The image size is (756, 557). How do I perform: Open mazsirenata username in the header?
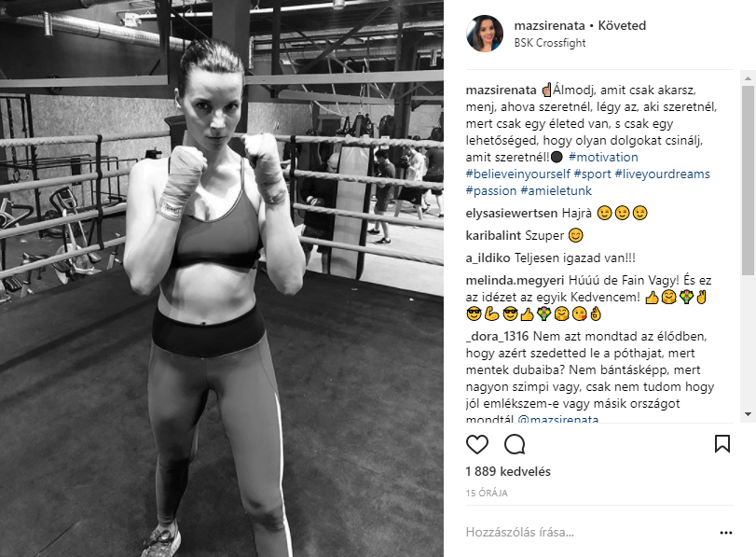point(549,25)
